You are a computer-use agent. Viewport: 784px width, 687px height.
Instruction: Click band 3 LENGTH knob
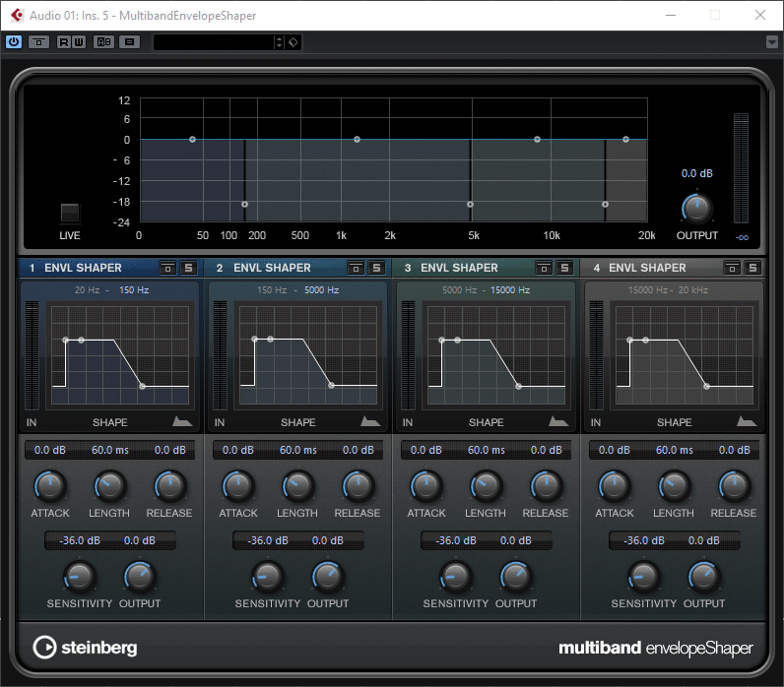[x=486, y=485]
